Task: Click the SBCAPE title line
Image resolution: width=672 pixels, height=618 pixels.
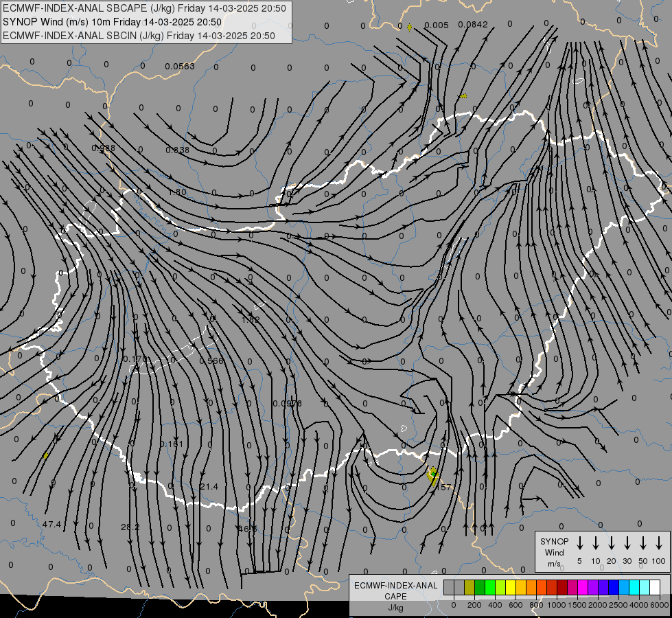Action: 144,8
